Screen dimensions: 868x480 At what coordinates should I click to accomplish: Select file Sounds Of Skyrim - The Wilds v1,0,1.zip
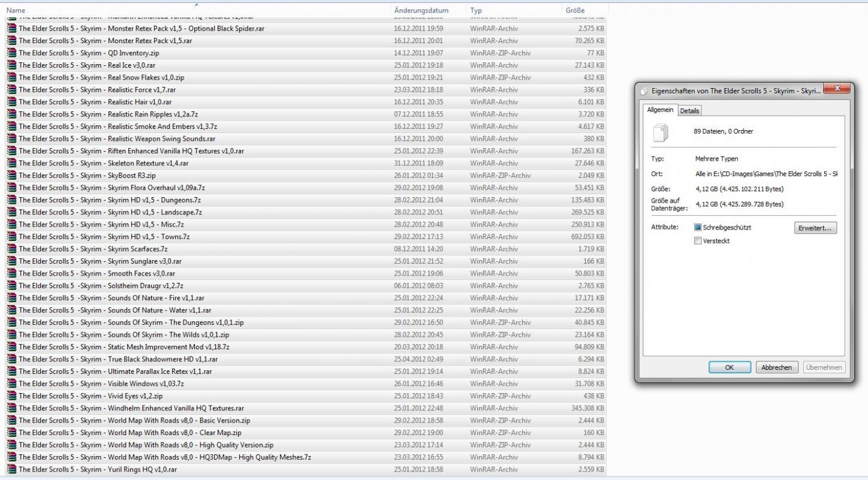click(x=306, y=335)
